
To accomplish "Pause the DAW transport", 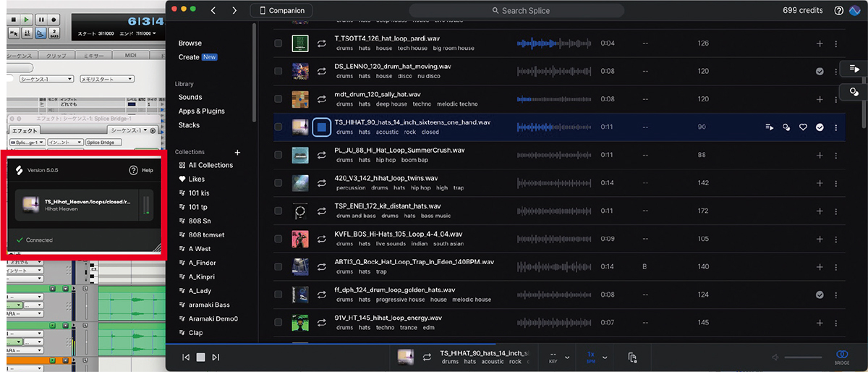I will (x=40, y=19).
